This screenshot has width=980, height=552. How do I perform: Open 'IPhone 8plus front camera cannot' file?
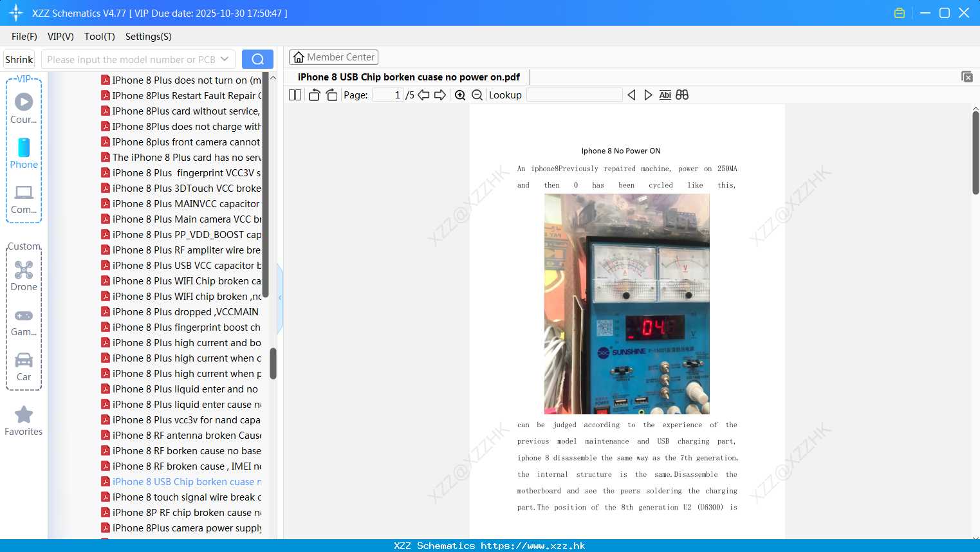(181, 142)
